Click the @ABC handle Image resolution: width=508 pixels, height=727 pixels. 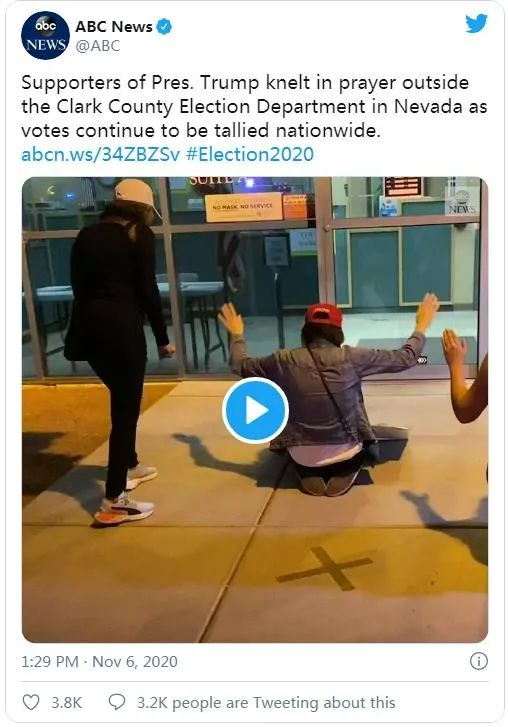click(x=98, y=46)
